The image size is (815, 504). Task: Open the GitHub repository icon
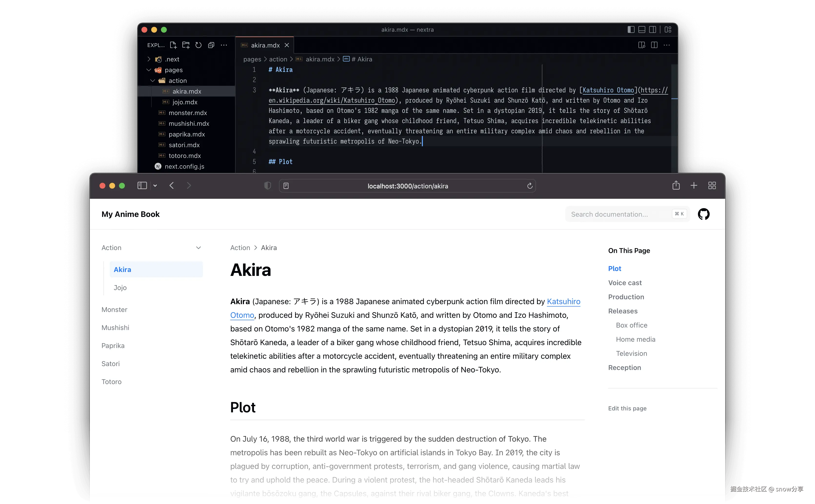704,214
